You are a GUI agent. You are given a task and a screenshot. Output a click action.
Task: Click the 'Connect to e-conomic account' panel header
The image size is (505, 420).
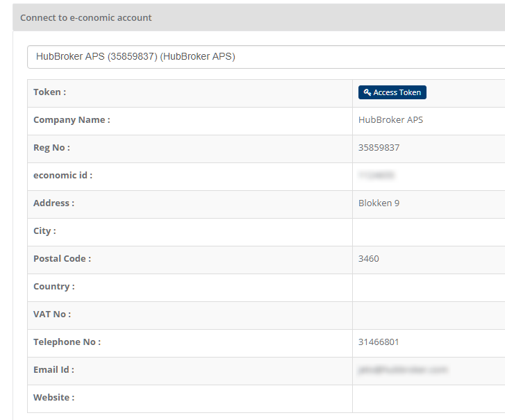click(86, 17)
